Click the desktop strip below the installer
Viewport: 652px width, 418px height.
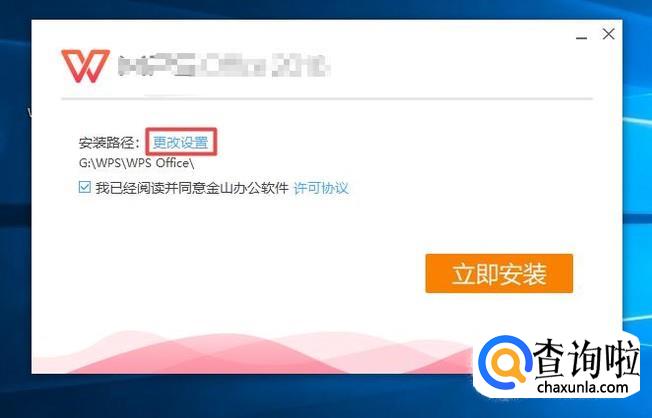pyautogui.click(x=249, y=396)
